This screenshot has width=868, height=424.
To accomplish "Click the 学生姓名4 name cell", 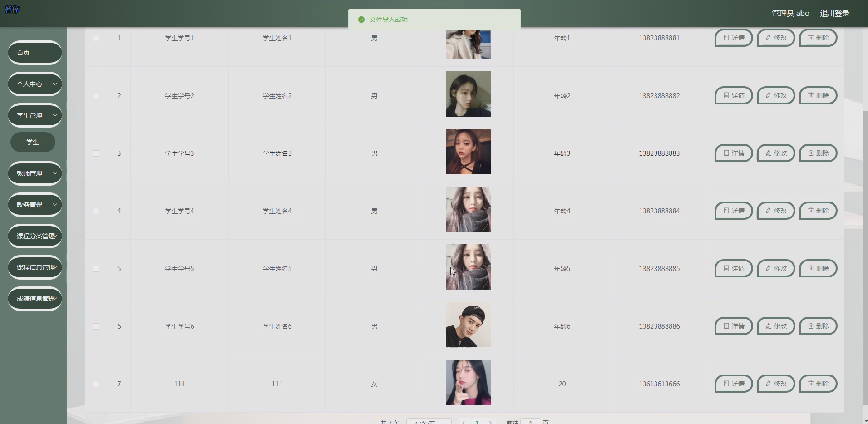I will (277, 211).
